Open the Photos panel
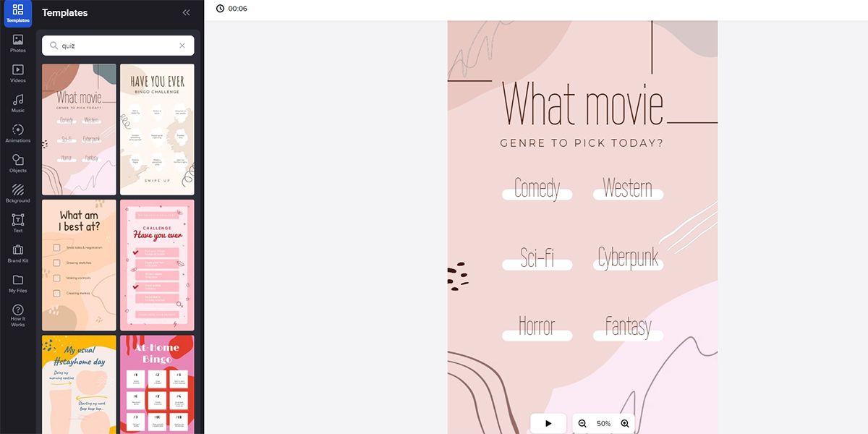The width and height of the screenshot is (868, 434). click(18, 43)
